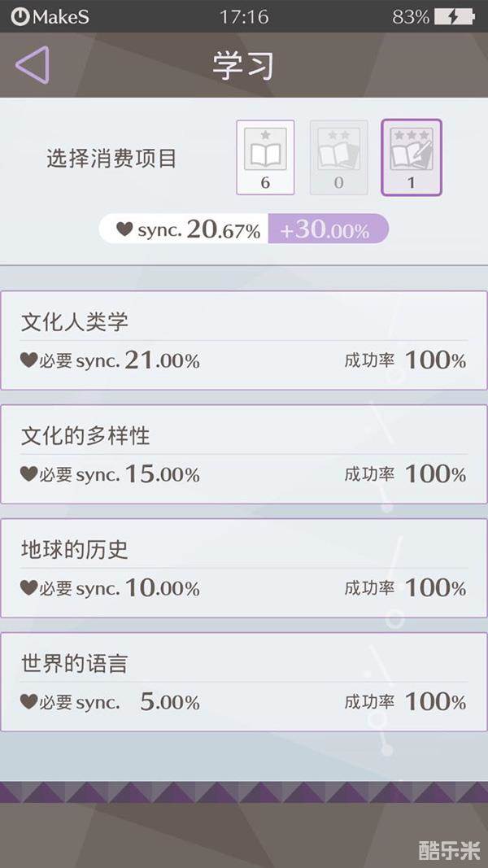Tap the heart icon in 世界的语言 row
The image size is (488, 868).
pyautogui.click(x=28, y=701)
